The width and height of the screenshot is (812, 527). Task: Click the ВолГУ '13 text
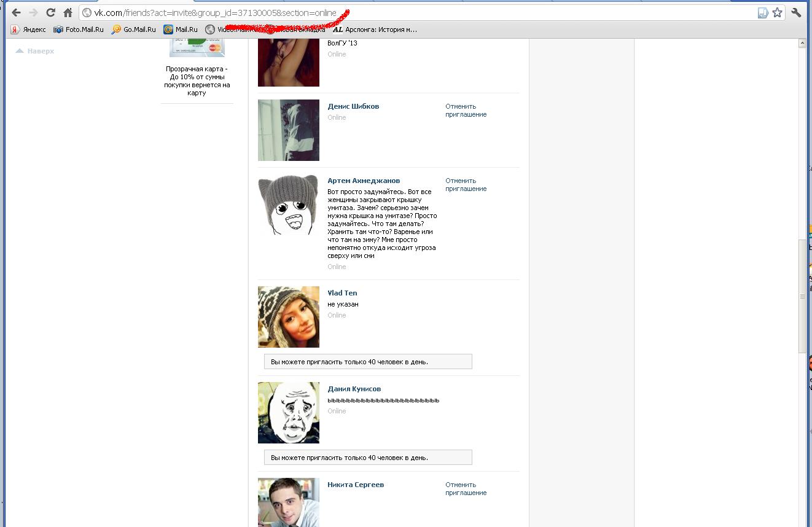pyautogui.click(x=342, y=43)
